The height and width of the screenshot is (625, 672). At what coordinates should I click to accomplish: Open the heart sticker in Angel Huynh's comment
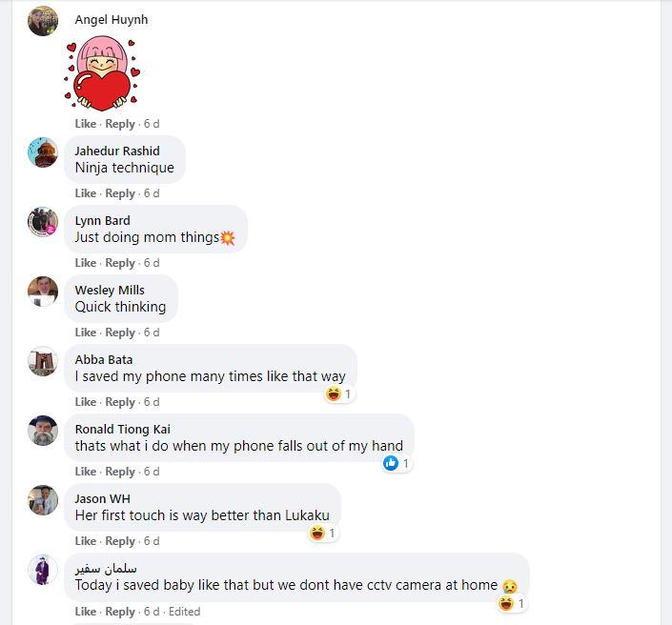pyautogui.click(x=102, y=72)
